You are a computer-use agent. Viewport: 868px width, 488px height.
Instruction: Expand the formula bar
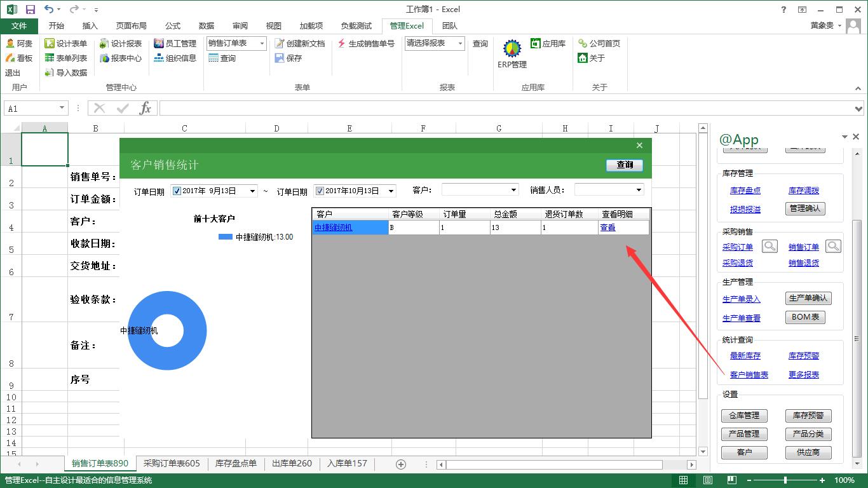tap(859, 109)
